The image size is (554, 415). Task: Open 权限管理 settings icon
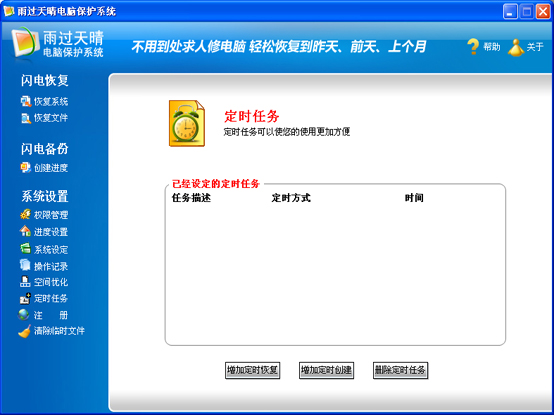(x=25, y=214)
